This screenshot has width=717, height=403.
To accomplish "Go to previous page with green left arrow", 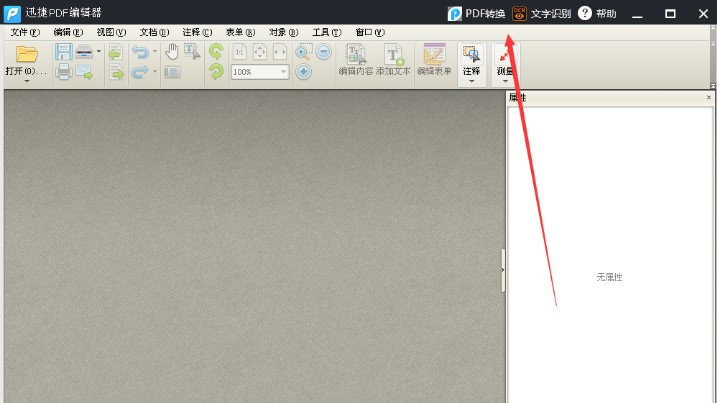I will tap(116, 52).
